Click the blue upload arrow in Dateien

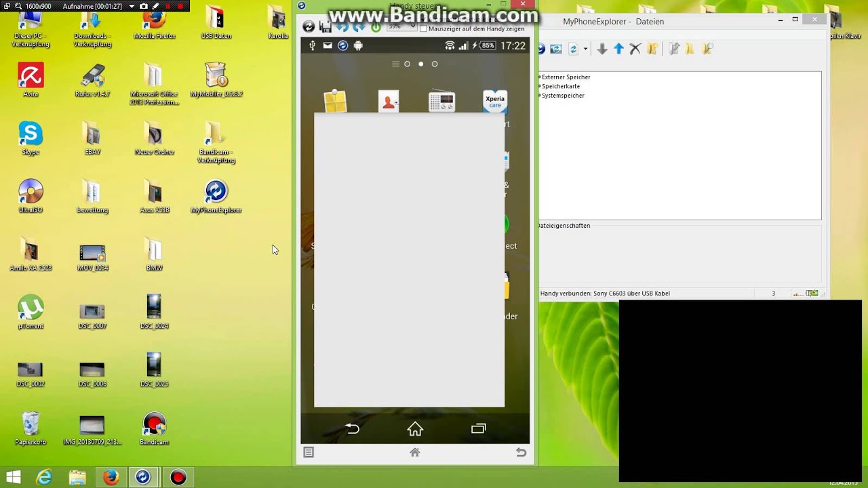coord(618,49)
